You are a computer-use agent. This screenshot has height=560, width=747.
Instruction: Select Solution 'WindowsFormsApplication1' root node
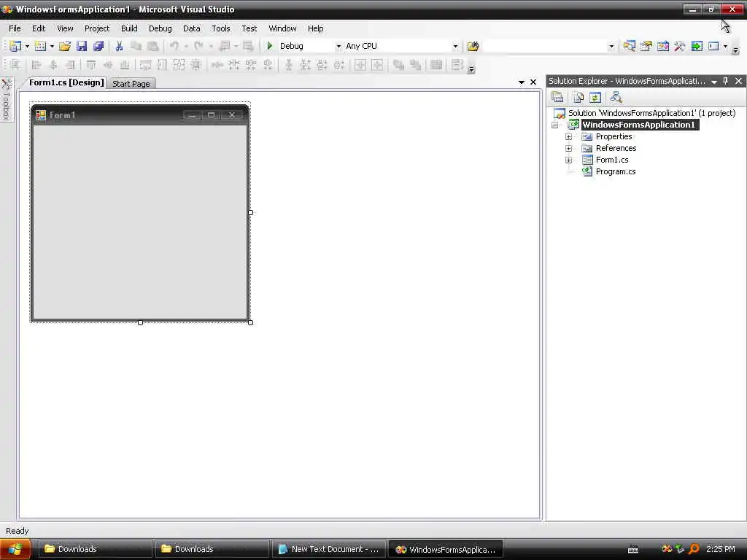pyautogui.click(x=651, y=113)
